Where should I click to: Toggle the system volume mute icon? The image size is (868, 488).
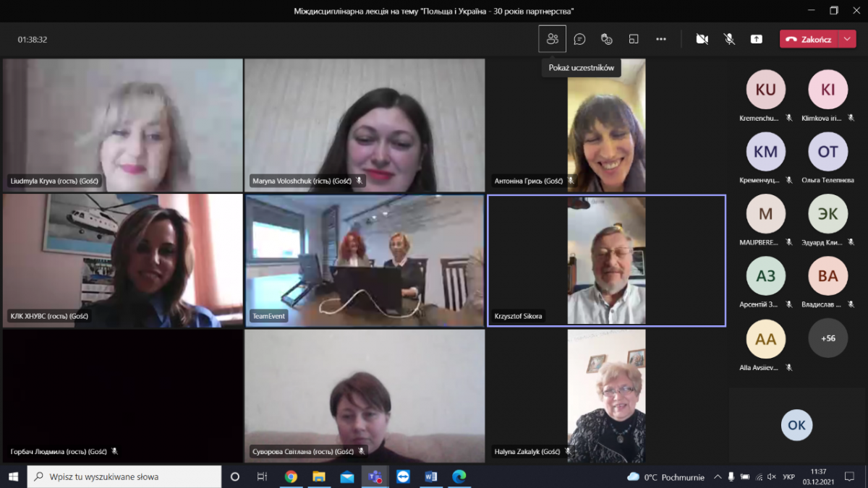758,476
